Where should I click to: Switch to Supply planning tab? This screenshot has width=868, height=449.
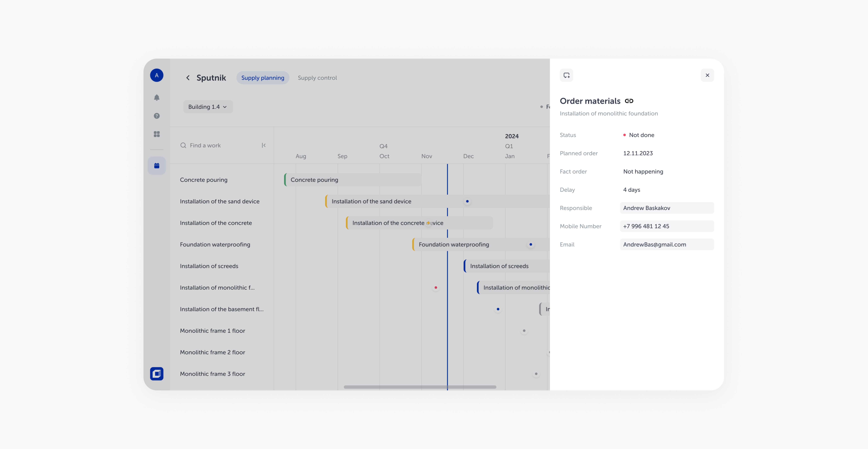click(x=263, y=78)
